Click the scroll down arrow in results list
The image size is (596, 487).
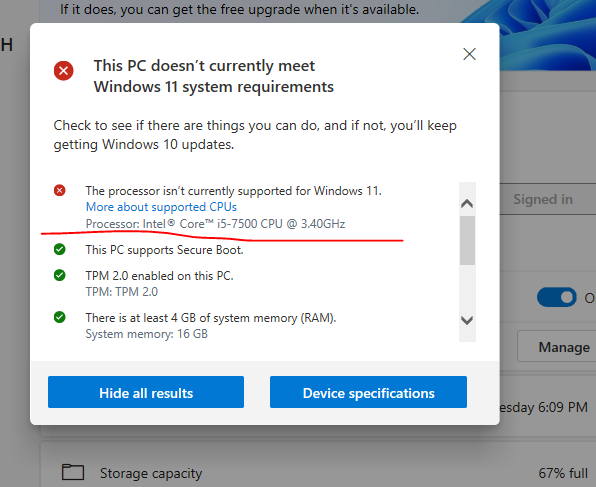coord(467,320)
